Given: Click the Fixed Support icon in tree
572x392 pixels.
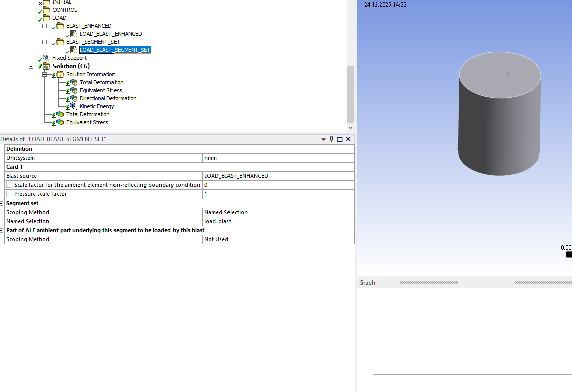Looking at the screenshot, I should point(46,58).
